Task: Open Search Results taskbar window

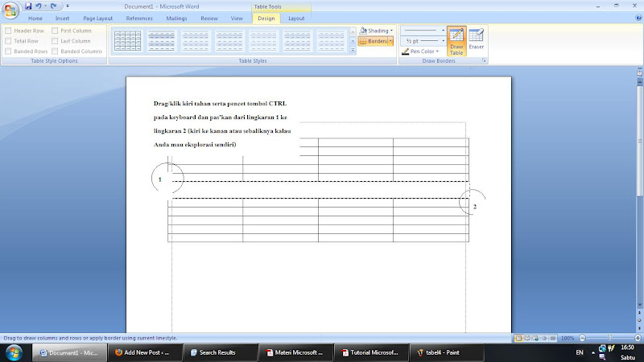Action: (221, 352)
